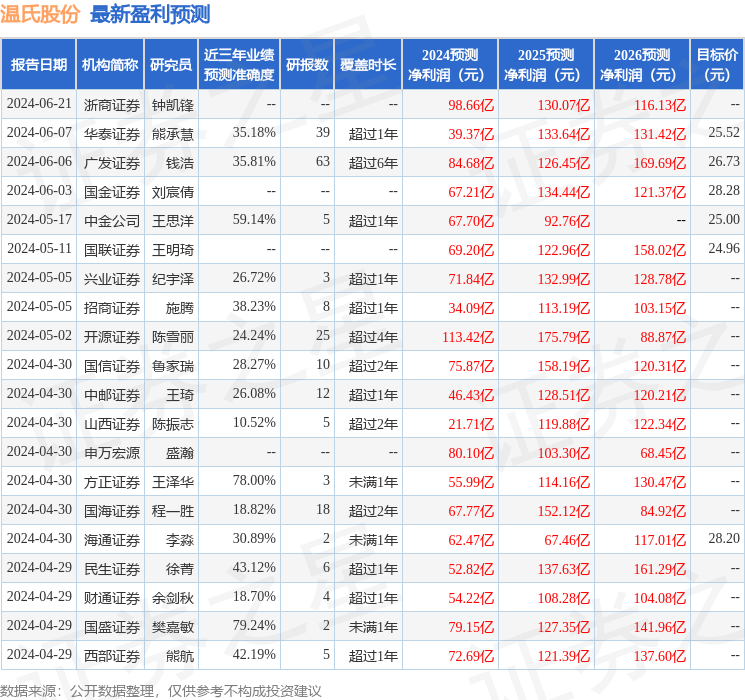This screenshot has height=700, width=745.
Task: Click the 目标价 column header
Action: pos(717,64)
